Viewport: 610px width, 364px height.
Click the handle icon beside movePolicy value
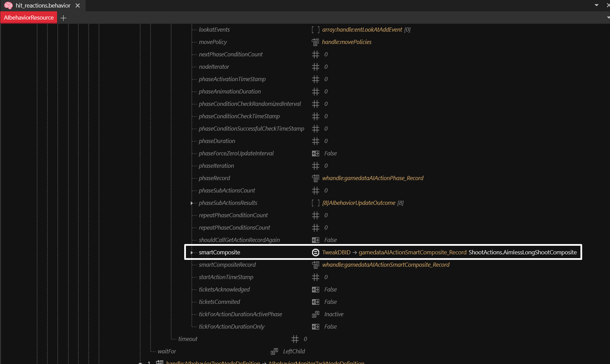click(x=315, y=42)
